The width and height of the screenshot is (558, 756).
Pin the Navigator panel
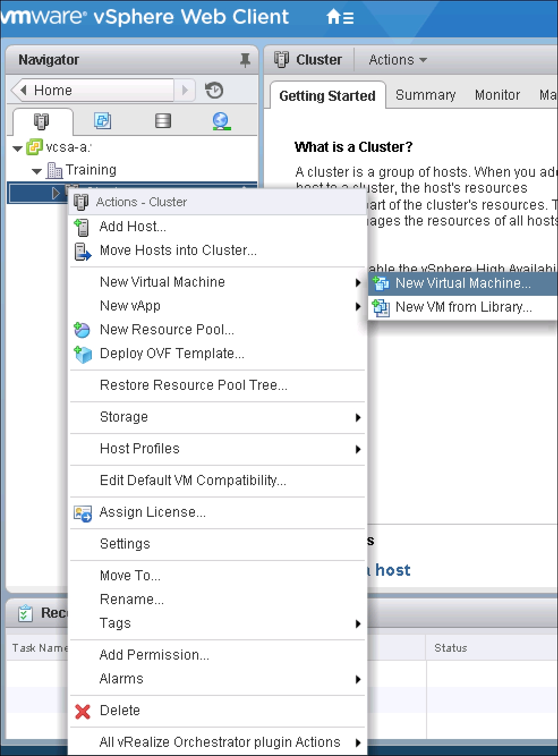[245, 60]
